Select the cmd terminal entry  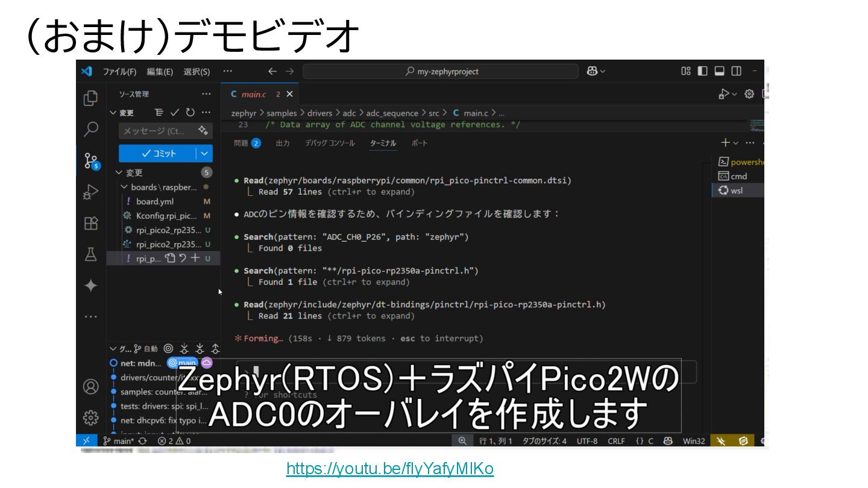click(x=737, y=176)
